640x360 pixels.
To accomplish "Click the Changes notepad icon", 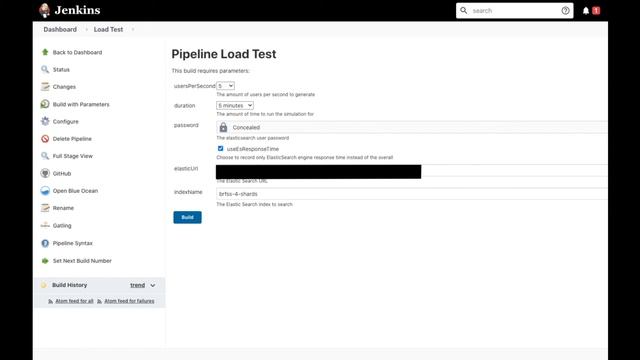I will 45,87.
